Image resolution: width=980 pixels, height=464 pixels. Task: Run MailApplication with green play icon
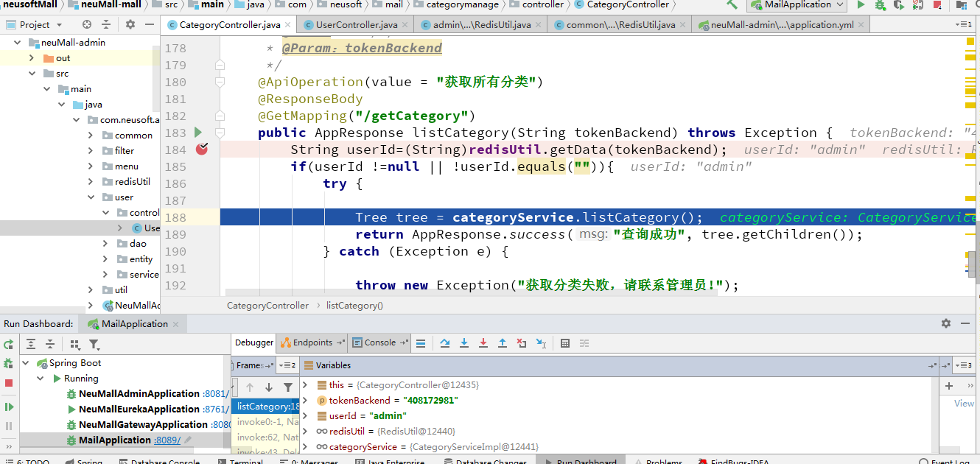861,4
